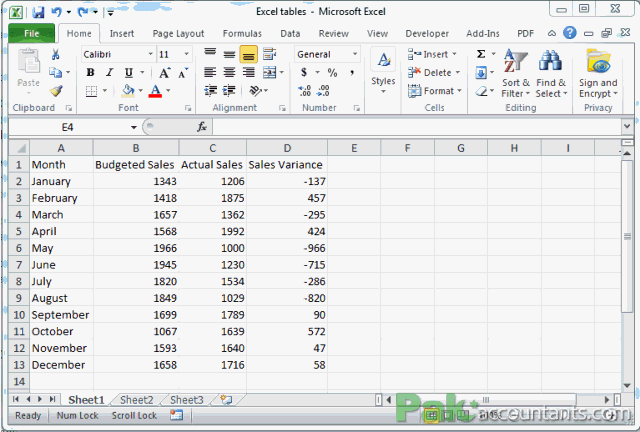Click the Clear eraser icon
640x432 pixels.
(x=481, y=91)
